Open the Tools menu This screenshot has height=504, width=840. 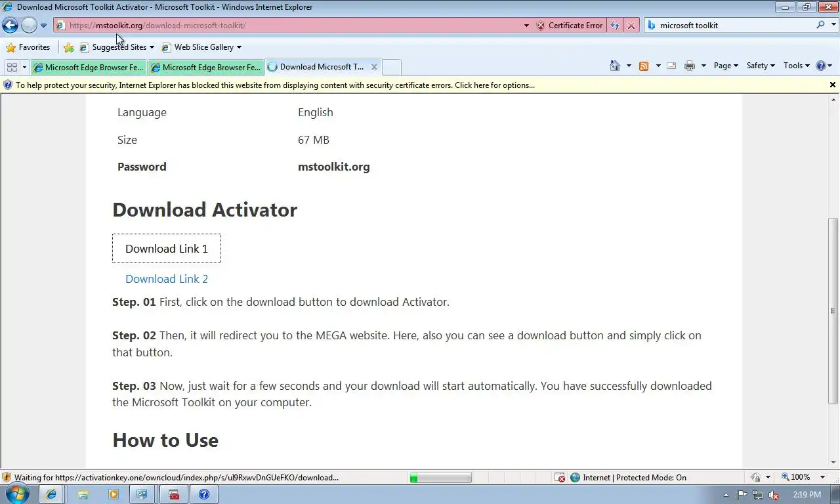797,66
